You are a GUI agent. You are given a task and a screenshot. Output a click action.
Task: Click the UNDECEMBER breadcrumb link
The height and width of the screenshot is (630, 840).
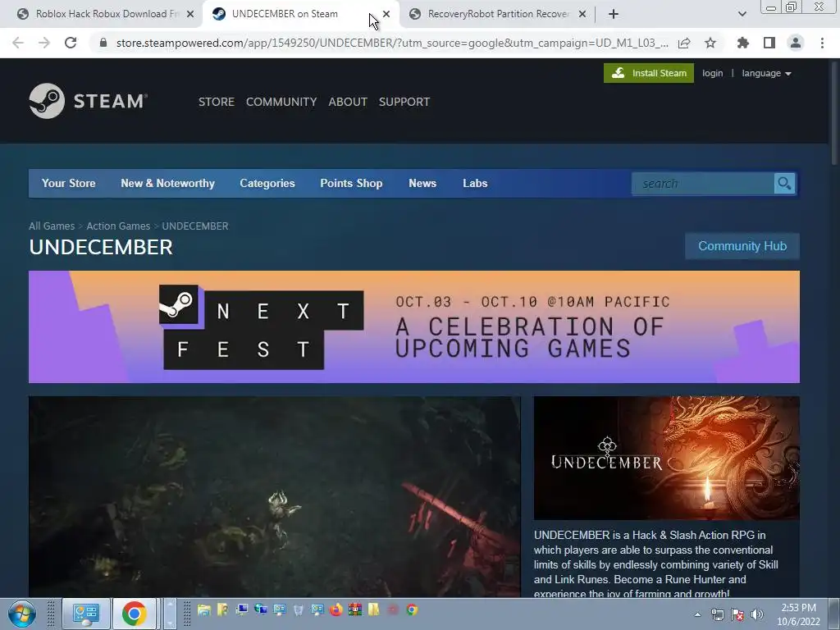click(195, 226)
